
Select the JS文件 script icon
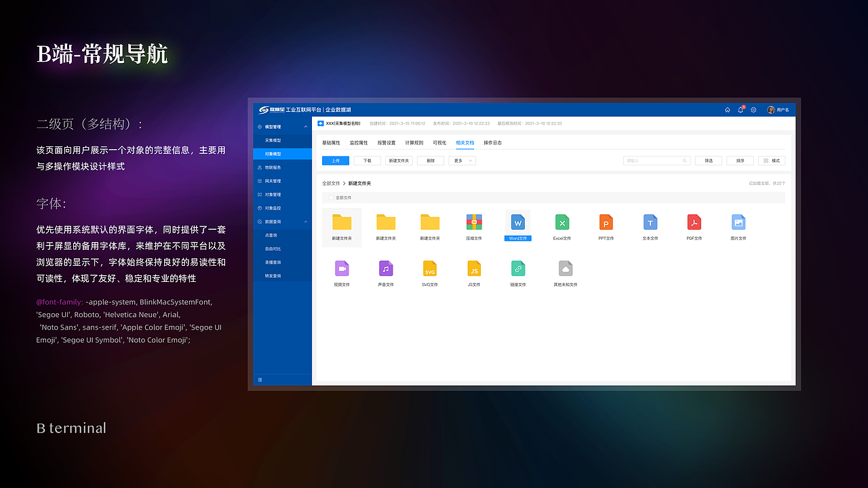[474, 269]
